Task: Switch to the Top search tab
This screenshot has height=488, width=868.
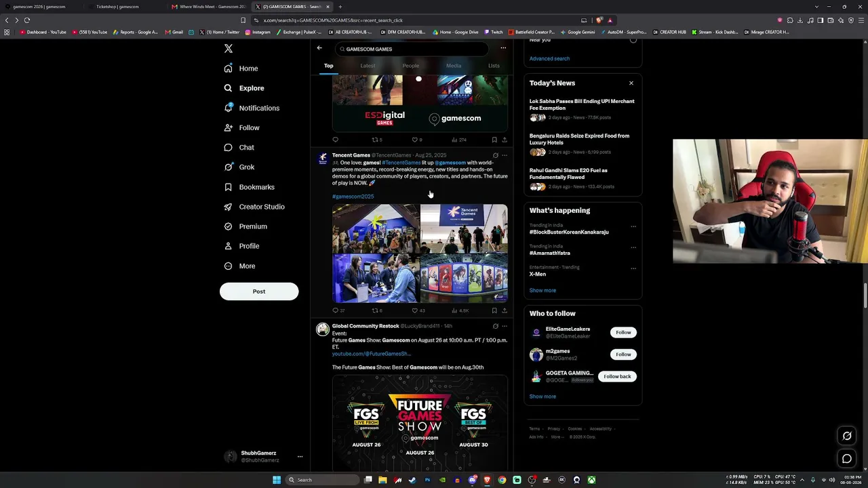Action: click(329, 66)
